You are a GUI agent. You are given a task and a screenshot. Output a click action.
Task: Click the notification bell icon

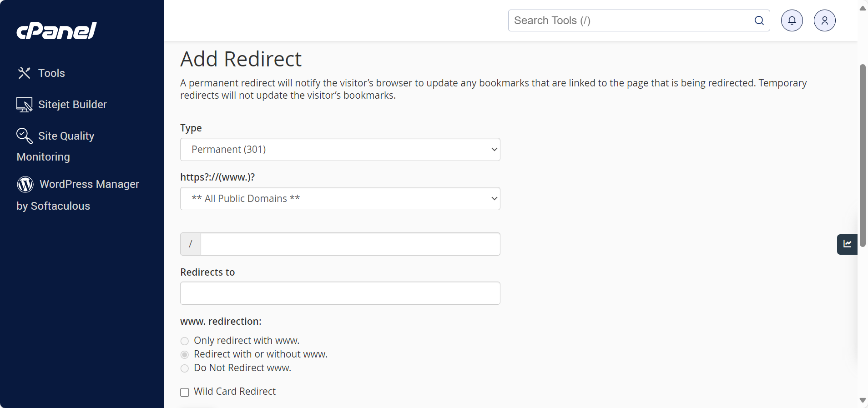pos(791,20)
